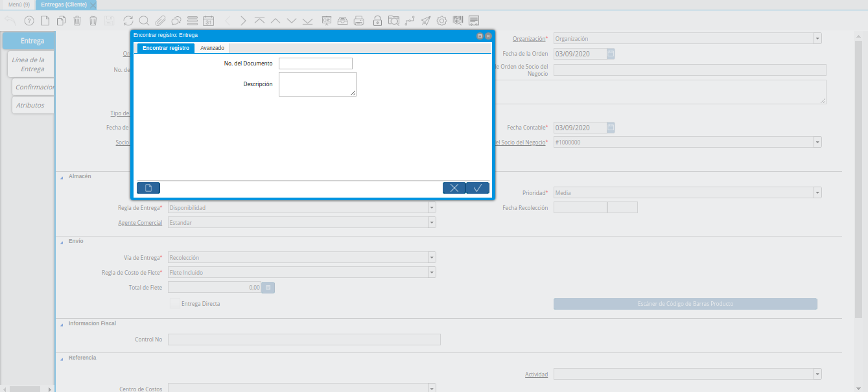The image size is (868, 392).
Task: Cancel the find dialog with the X button
Action: pyautogui.click(x=454, y=188)
